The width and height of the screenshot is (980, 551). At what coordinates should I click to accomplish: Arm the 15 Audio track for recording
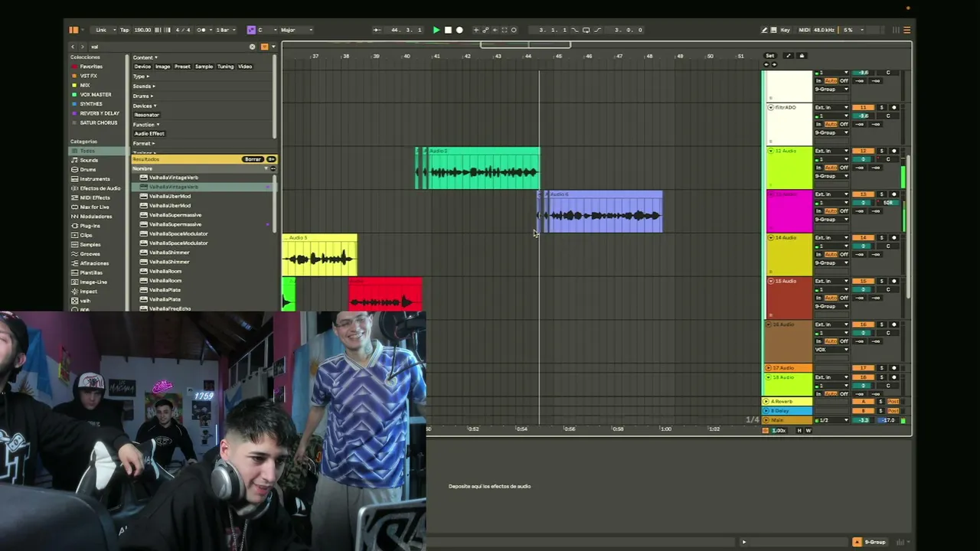click(893, 282)
